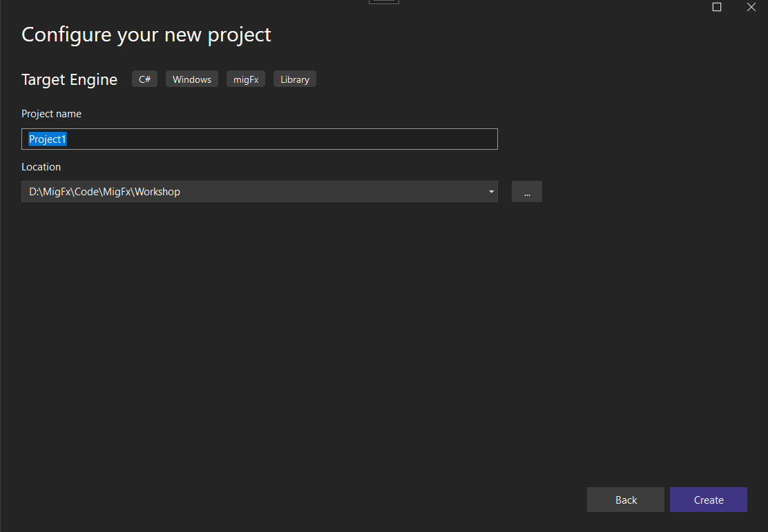Click inside the Project name field
The width and height of the screenshot is (768, 532).
tap(259, 139)
